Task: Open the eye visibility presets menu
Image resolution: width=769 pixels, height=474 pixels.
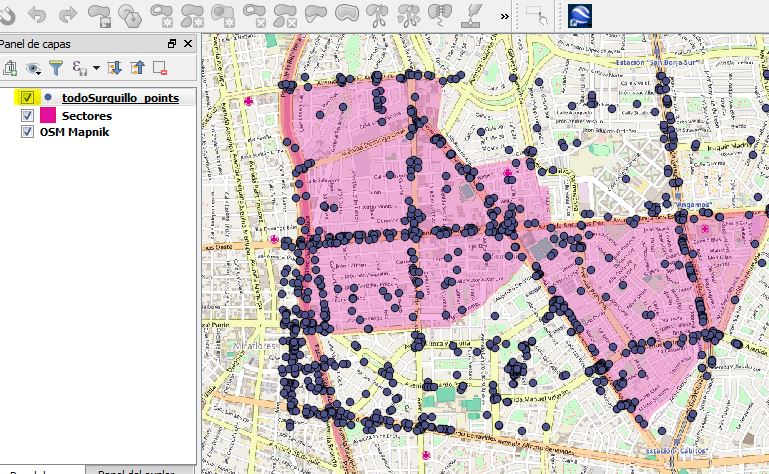Action: [33, 68]
